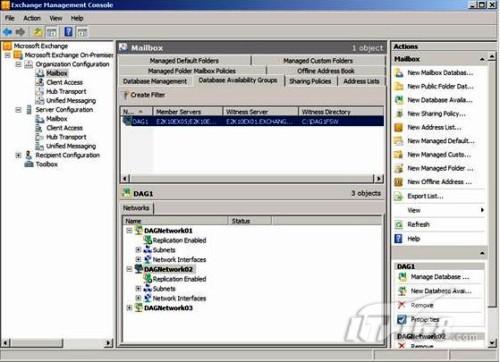This screenshot has height=362, width=500.
Task: Click the blue Help toolbar icon
Action: 68,32
